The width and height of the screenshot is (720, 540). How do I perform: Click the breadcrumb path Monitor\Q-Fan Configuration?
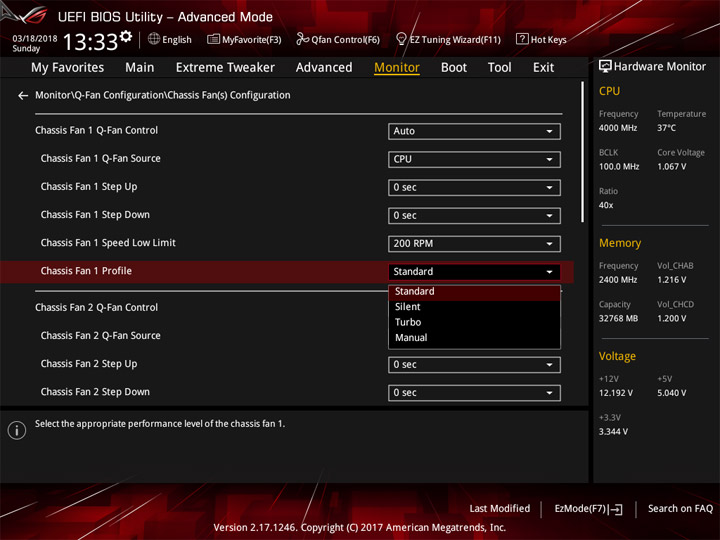(x=163, y=95)
